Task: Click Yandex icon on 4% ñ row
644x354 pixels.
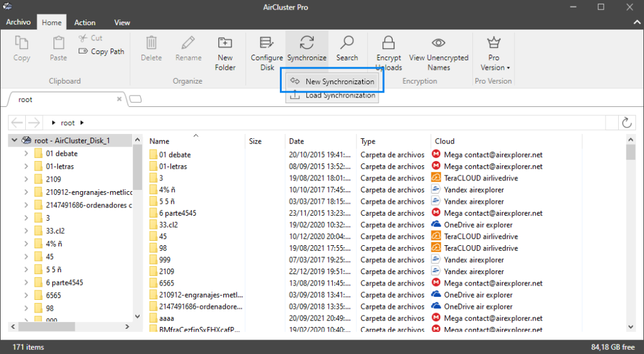Action: pos(436,189)
